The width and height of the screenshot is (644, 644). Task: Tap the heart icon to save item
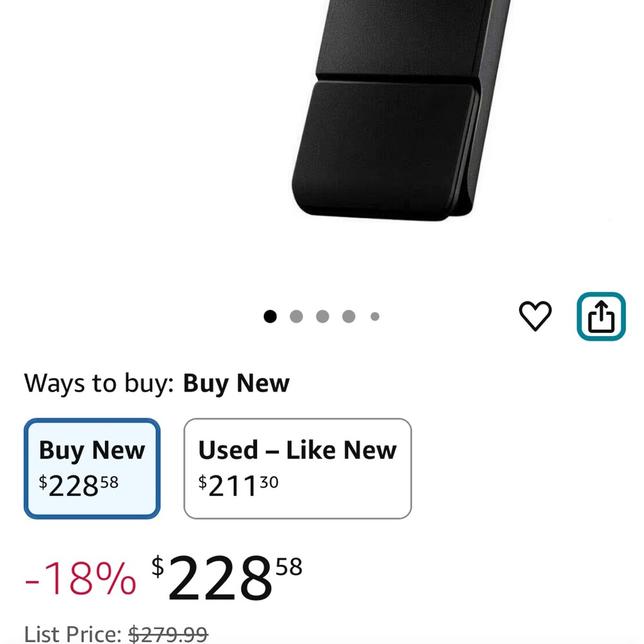pyautogui.click(x=535, y=316)
